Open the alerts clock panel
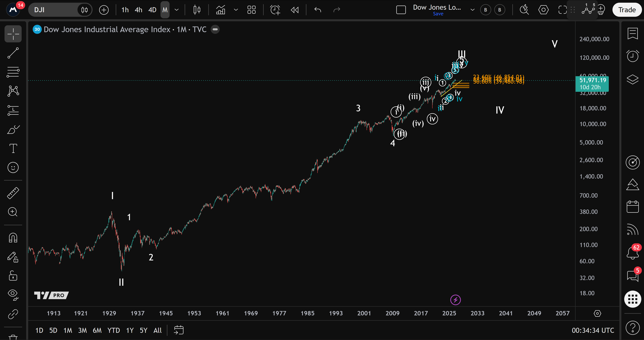Image resolution: width=644 pixels, height=340 pixels. click(632, 56)
